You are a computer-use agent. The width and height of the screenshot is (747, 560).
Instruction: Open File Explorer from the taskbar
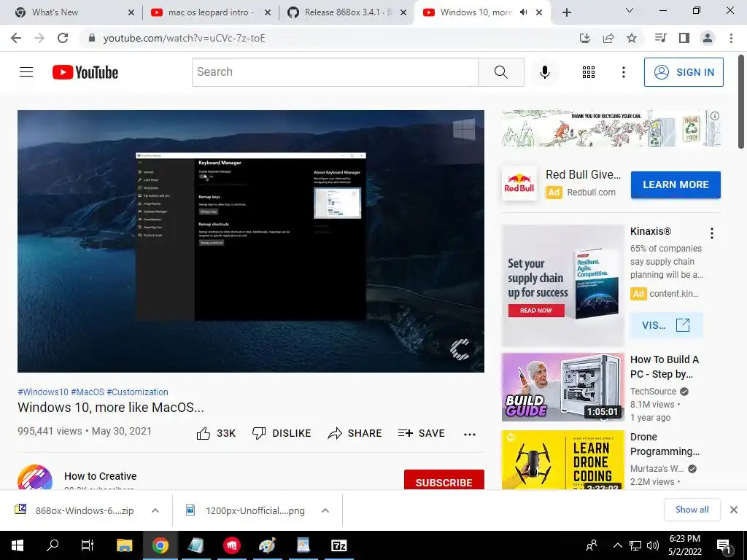coord(125,545)
